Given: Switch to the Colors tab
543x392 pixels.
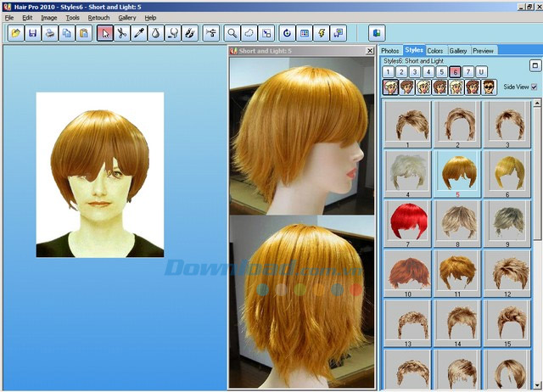Looking at the screenshot, I should coord(435,51).
